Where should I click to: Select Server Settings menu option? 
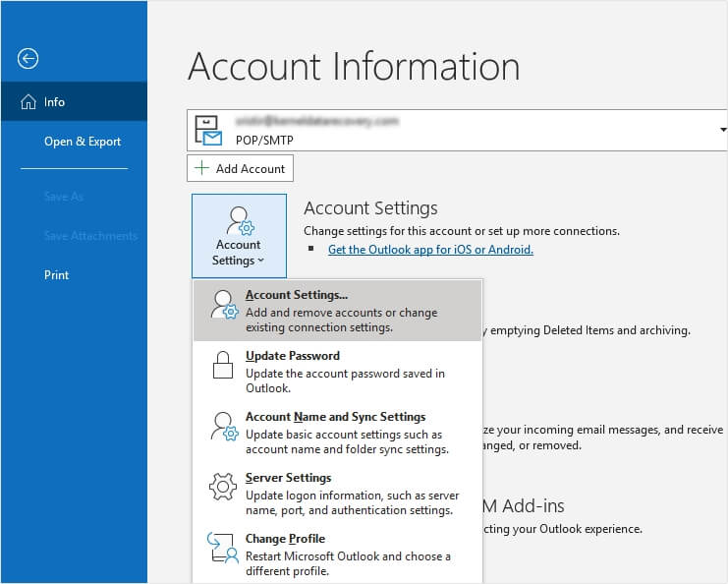(338, 494)
